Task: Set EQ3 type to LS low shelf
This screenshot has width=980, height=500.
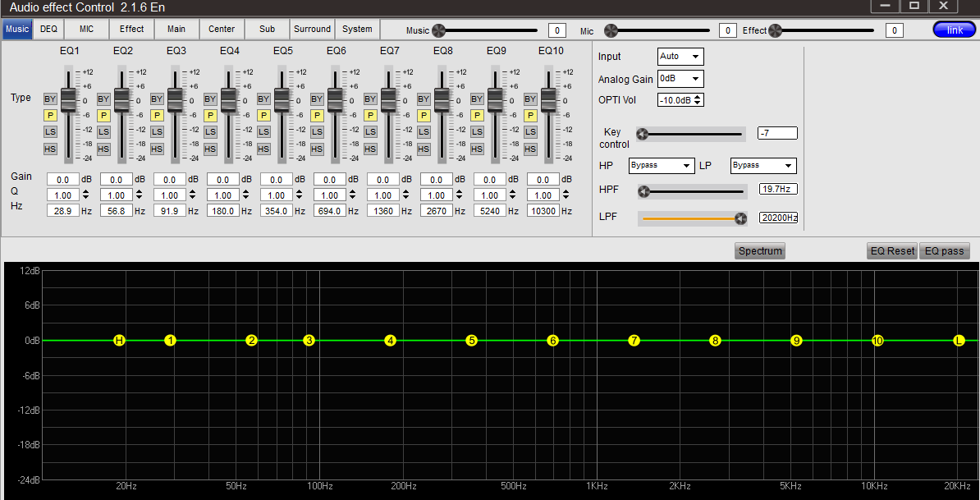Action: [x=157, y=132]
